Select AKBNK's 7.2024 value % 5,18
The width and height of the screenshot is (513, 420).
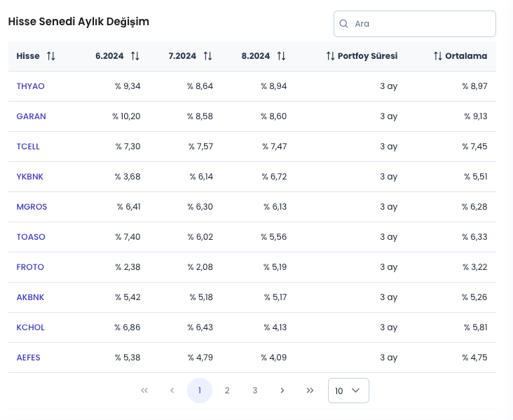201,297
